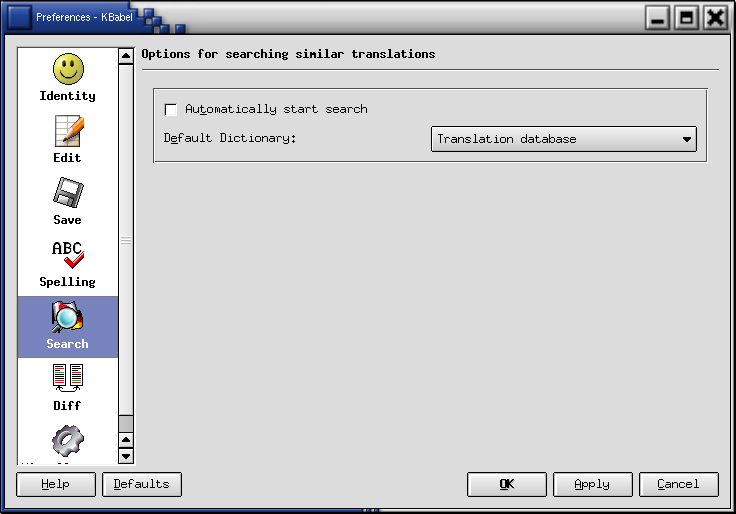Image resolution: width=736 pixels, height=514 pixels.
Task: Cancel the preferences dialog
Action: [678, 484]
